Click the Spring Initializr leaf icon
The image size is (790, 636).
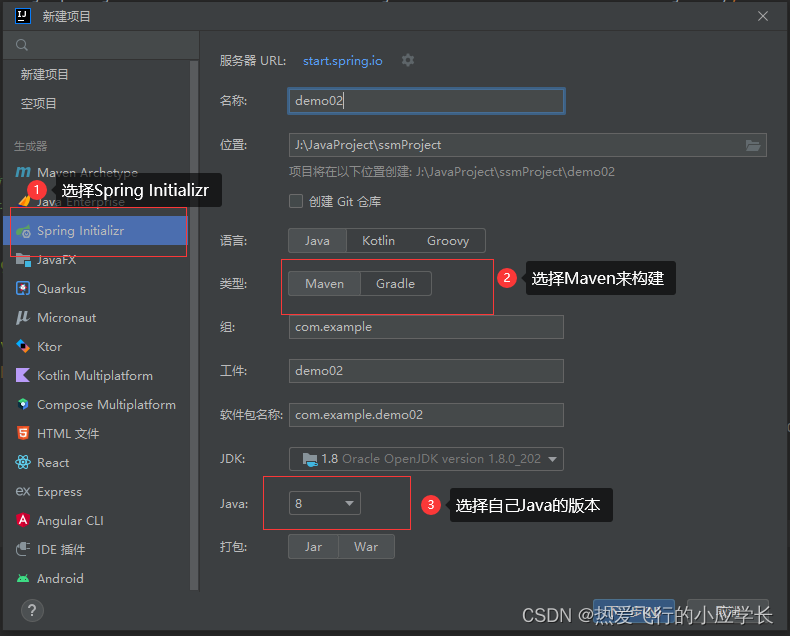(23, 231)
